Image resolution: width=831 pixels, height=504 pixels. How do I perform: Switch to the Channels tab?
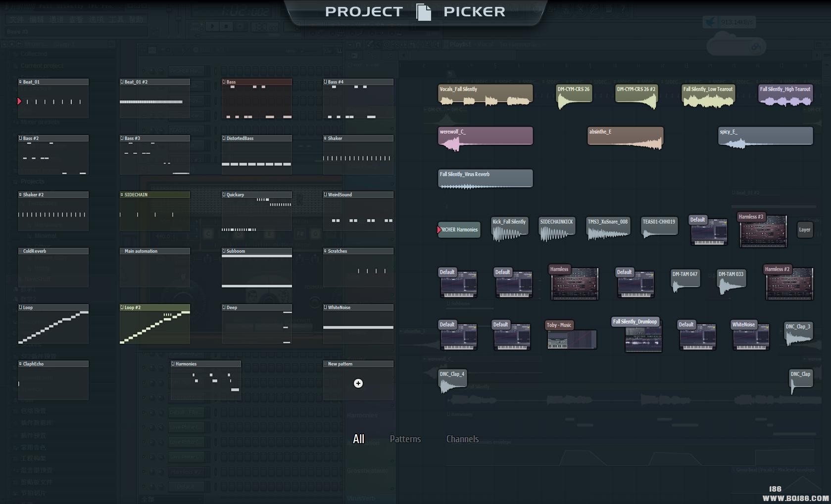coord(462,439)
